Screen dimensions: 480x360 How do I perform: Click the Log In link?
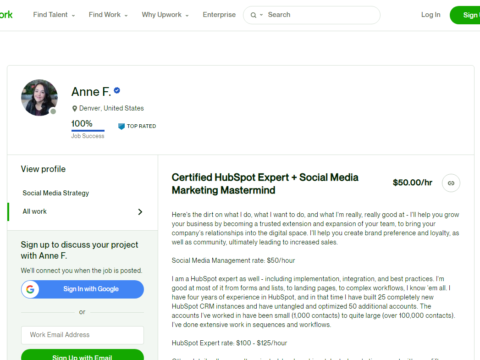[x=431, y=15]
